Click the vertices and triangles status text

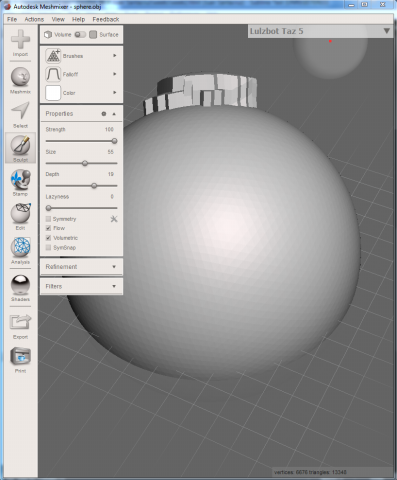pyautogui.click(x=310, y=472)
